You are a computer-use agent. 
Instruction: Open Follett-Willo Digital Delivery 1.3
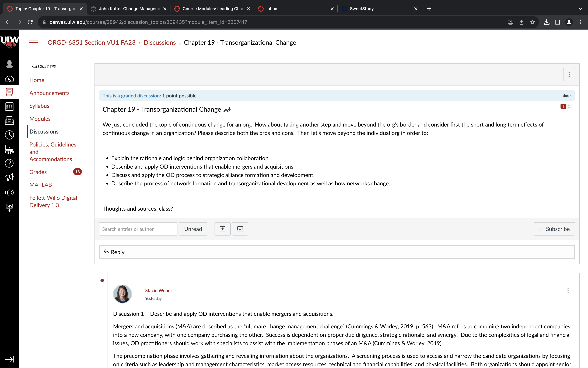pos(53,202)
